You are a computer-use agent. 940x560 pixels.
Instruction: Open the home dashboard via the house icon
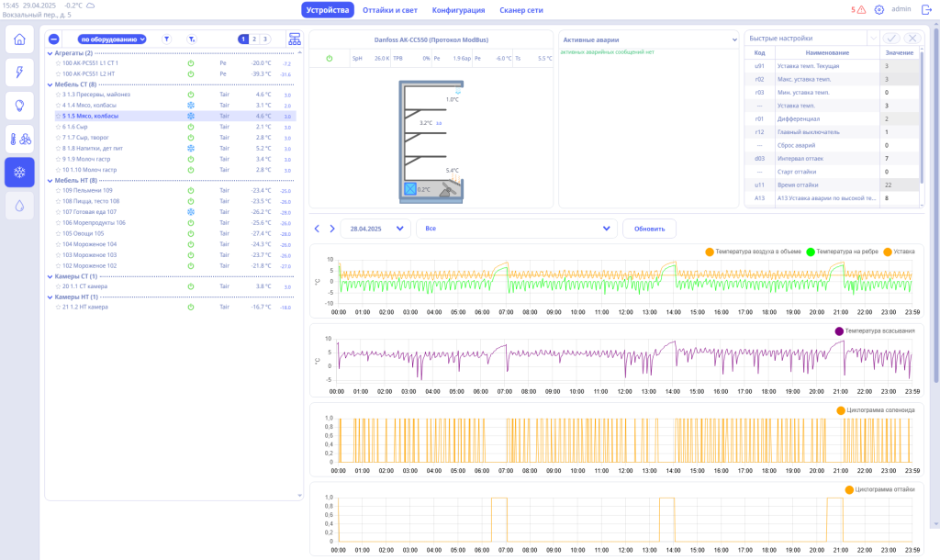(x=19, y=39)
